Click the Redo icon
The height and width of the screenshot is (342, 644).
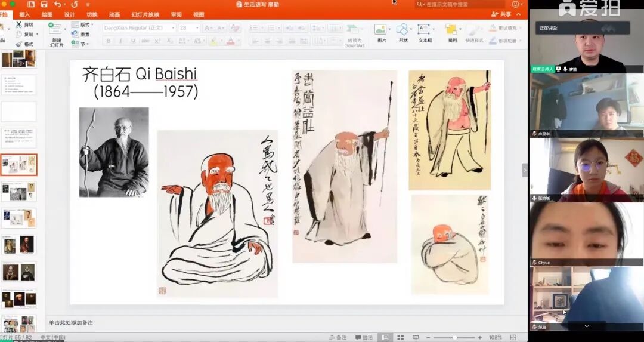click(x=75, y=5)
